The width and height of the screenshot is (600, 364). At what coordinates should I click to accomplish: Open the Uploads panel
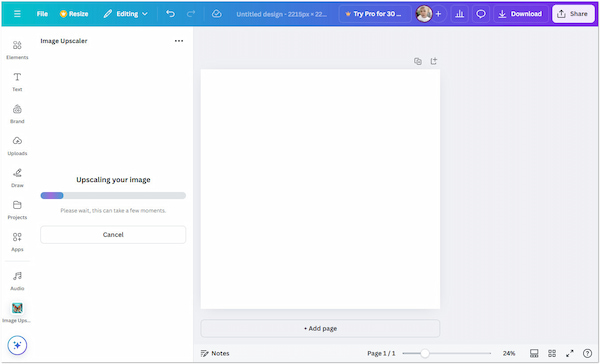point(17,146)
